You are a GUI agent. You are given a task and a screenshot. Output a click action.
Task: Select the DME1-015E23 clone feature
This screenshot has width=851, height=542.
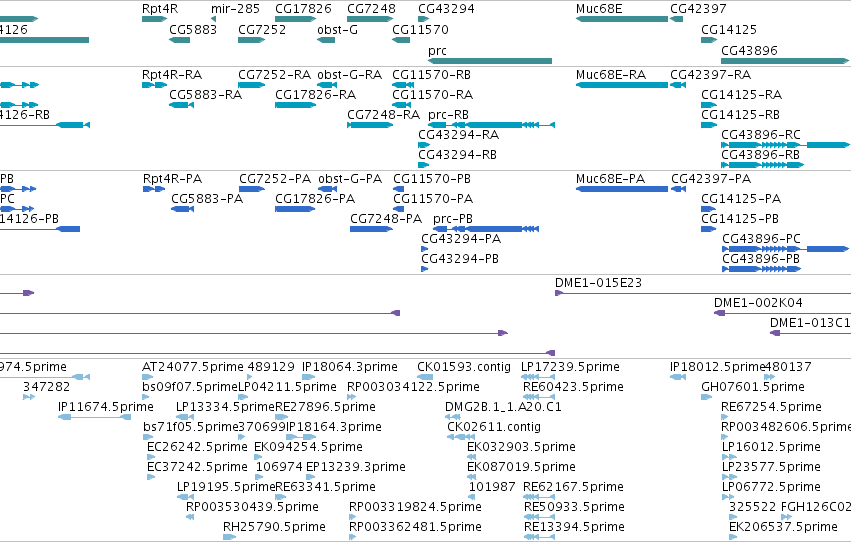pyautogui.click(x=703, y=294)
